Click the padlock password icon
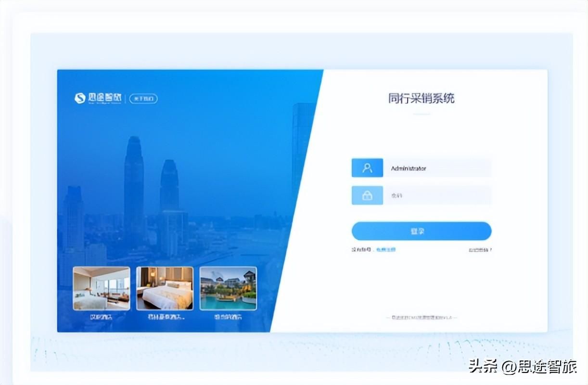This screenshot has height=385, width=588. [368, 195]
